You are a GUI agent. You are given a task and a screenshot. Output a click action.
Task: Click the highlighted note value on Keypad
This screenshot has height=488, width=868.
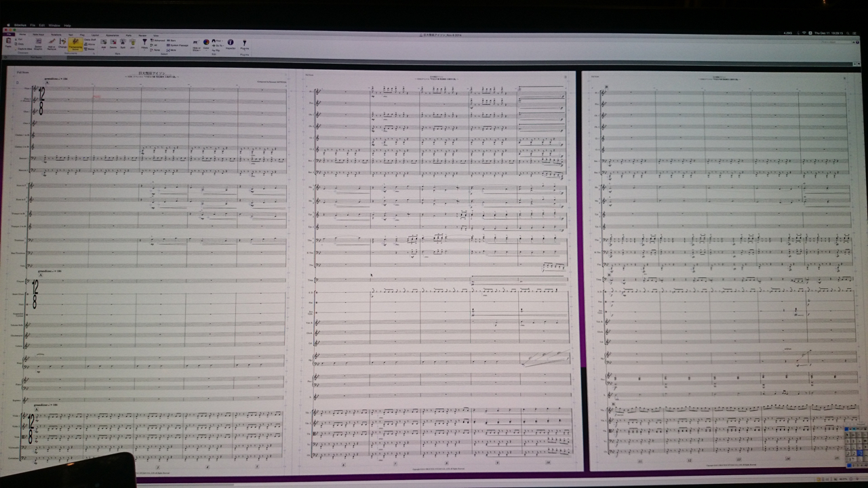860,453
